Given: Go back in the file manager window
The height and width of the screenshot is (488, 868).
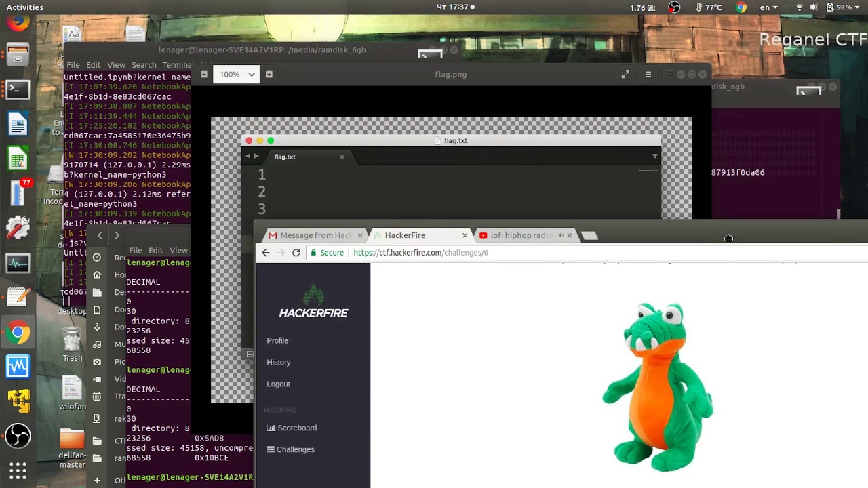Looking at the screenshot, I should coord(100,235).
